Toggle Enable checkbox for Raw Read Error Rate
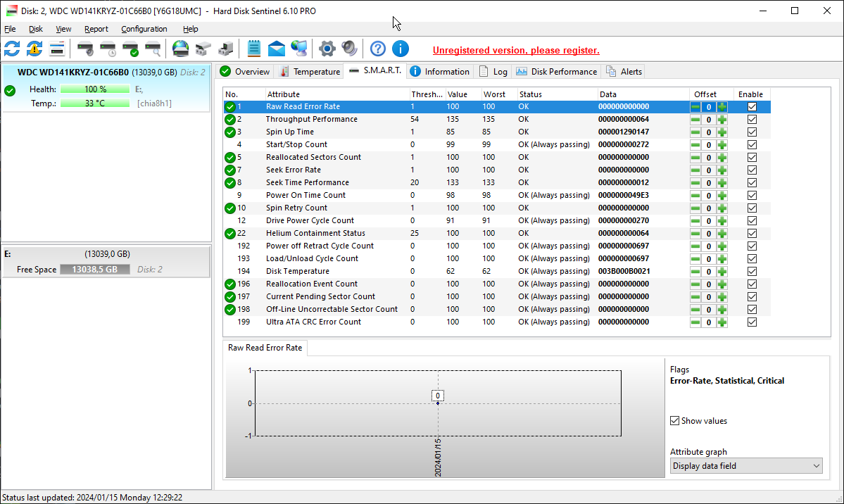 (752, 106)
